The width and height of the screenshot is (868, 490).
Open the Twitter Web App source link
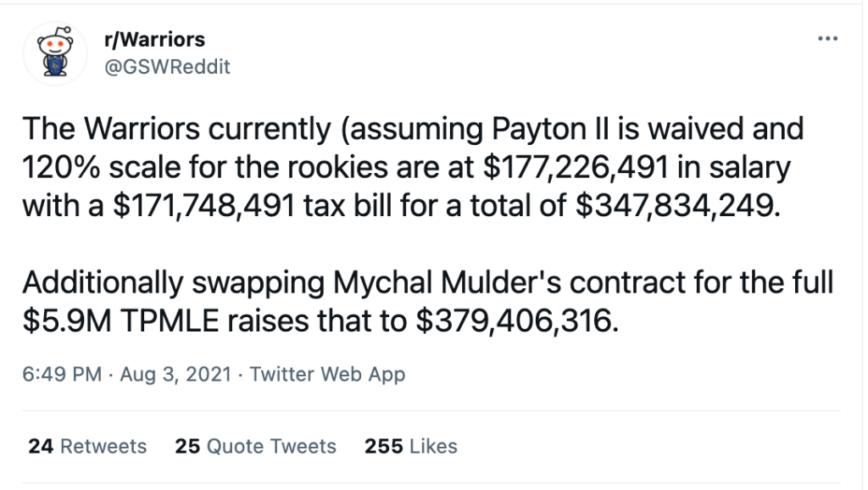pos(328,374)
